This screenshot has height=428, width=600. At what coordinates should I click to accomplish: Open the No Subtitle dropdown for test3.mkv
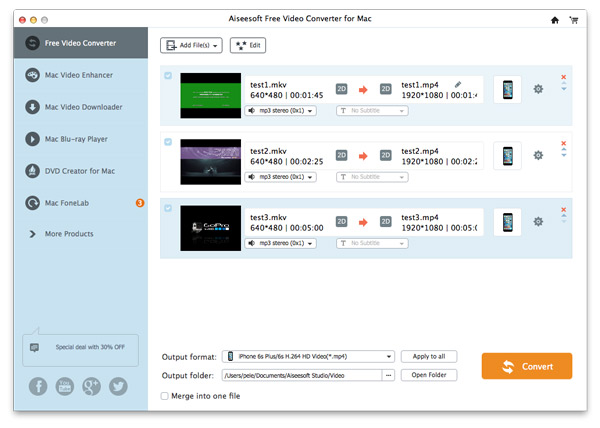click(371, 242)
